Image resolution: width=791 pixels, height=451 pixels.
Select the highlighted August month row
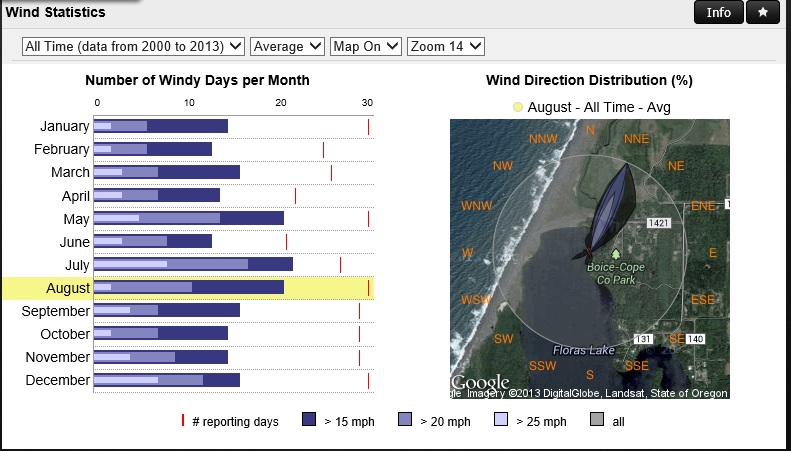[68, 288]
